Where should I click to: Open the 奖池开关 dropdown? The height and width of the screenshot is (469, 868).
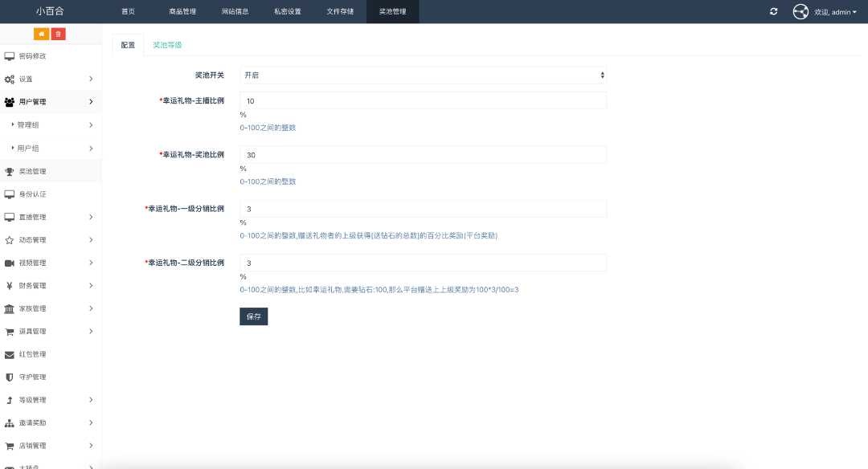[x=423, y=75]
